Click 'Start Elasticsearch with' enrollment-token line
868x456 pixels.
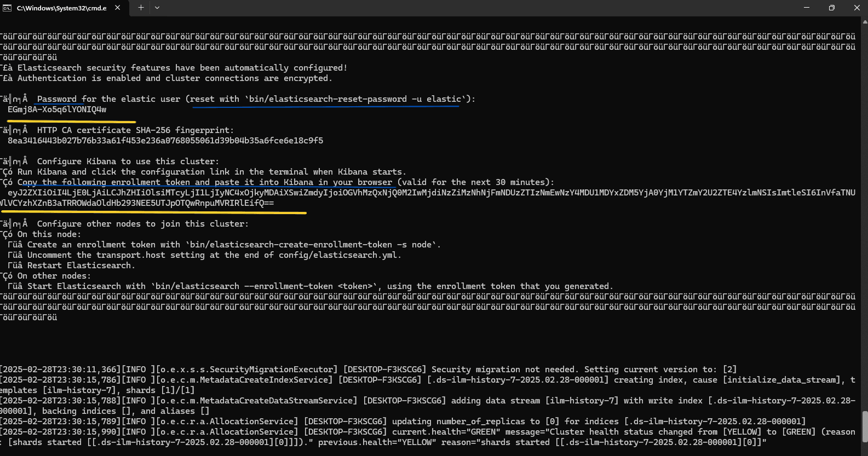click(x=310, y=286)
